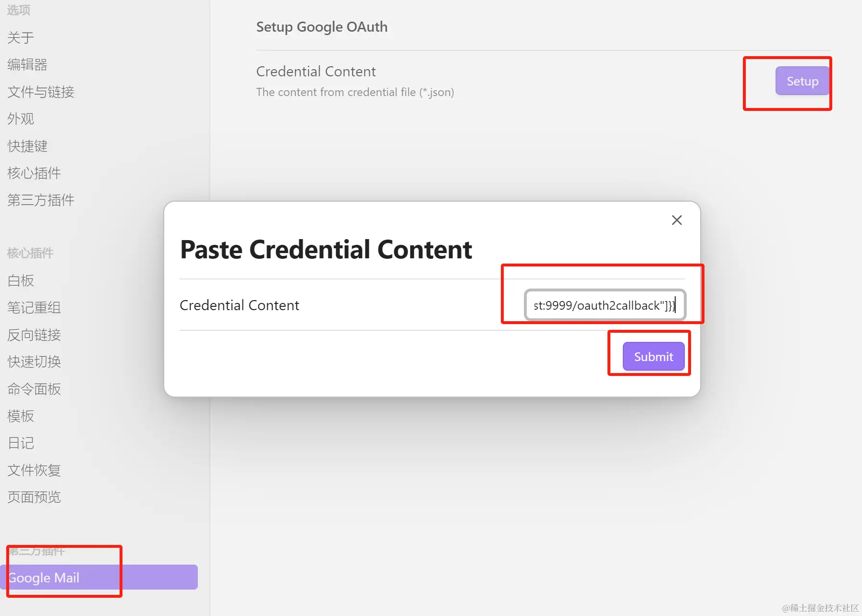Select 日记 plugin settings

click(x=21, y=443)
